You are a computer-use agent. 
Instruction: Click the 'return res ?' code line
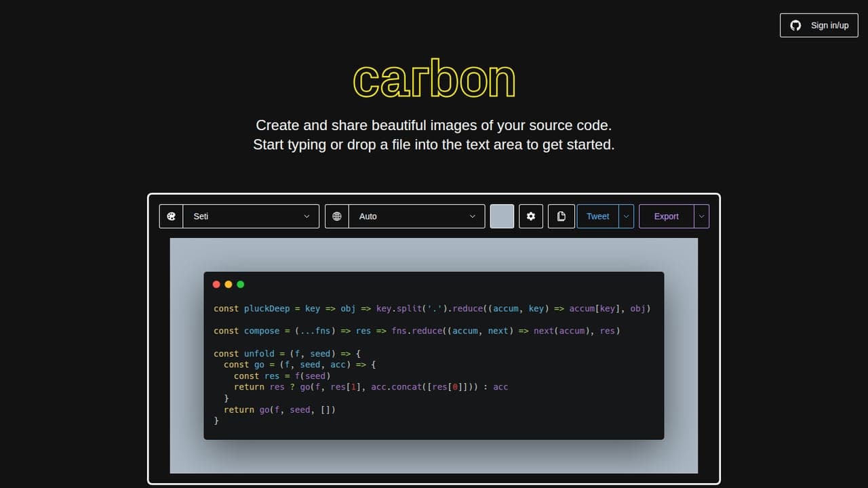(371, 387)
